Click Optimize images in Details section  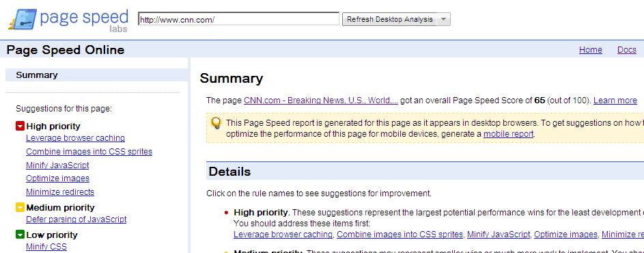565,235
